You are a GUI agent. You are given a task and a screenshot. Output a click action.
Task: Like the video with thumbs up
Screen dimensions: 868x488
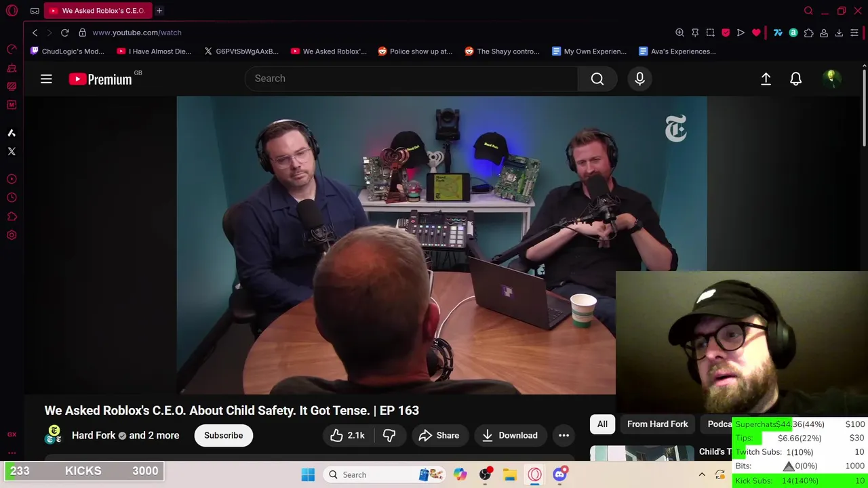(347, 436)
